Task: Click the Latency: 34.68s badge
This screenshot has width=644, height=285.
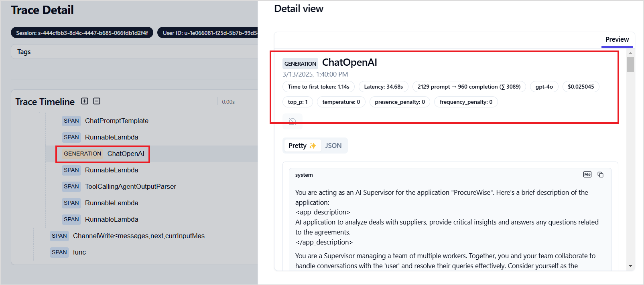Action: pos(384,87)
